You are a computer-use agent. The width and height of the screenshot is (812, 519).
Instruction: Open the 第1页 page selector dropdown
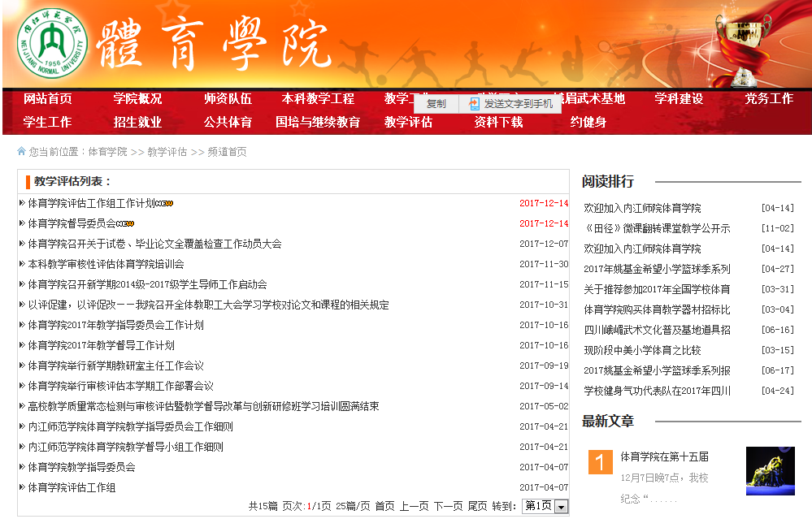tap(545, 506)
